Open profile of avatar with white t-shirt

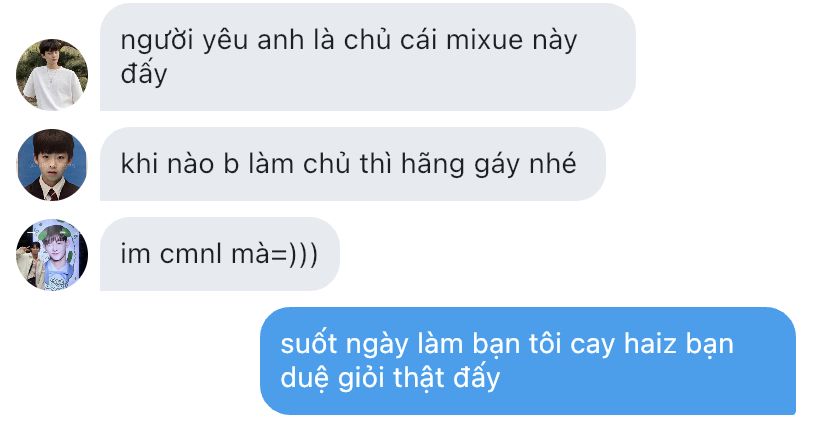(52, 75)
